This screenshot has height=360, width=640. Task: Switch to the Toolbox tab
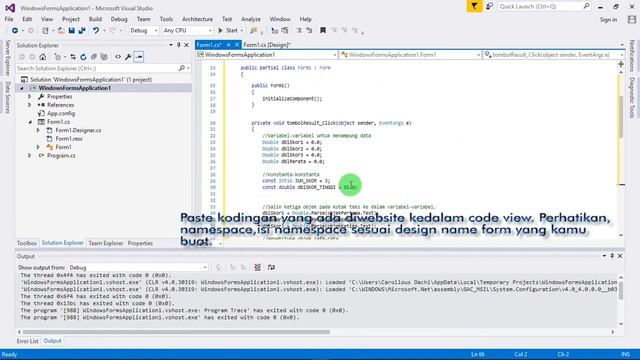pyautogui.click(x=27, y=243)
